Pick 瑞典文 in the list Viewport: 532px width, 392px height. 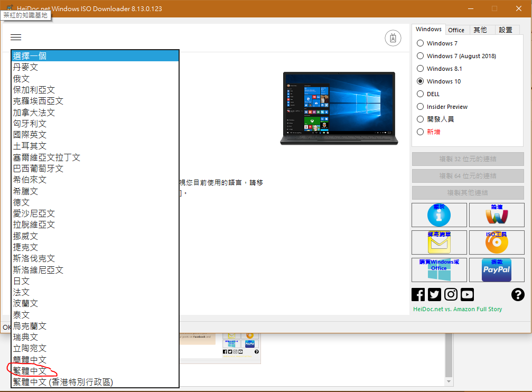95,338
